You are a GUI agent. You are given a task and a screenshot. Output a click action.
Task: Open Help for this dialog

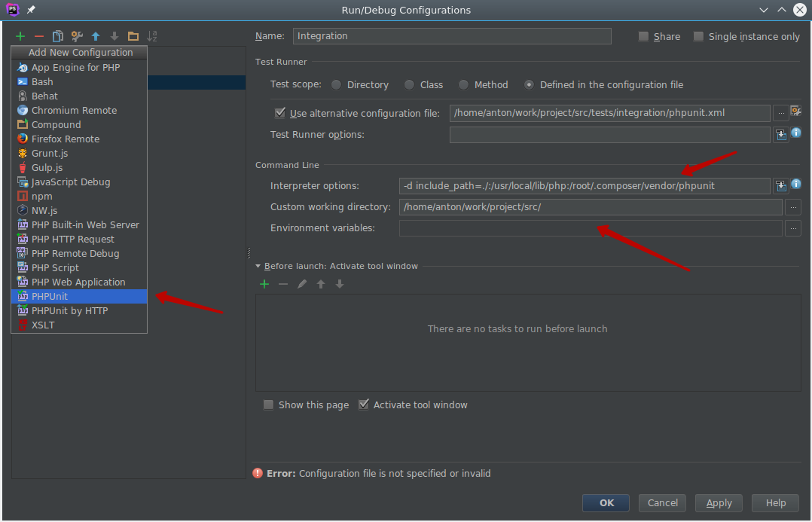click(x=775, y=503)
